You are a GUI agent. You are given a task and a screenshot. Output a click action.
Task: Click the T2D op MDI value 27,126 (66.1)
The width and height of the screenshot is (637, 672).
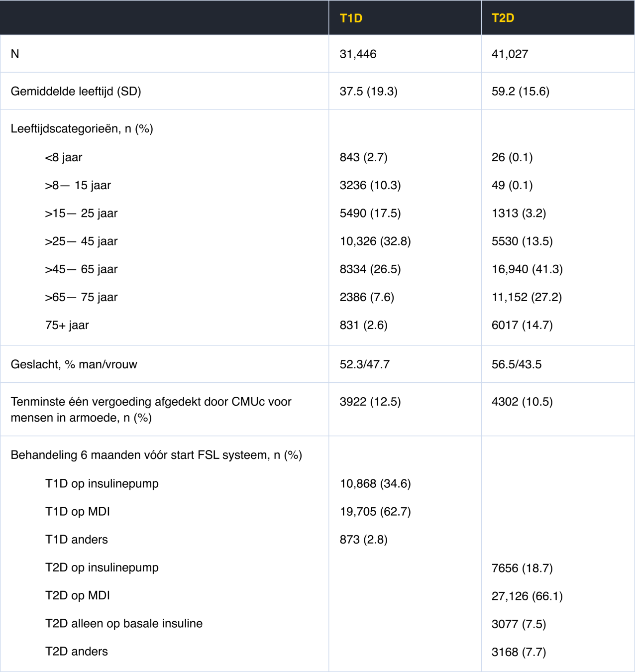pyautogui.click(x=527, y=596)
